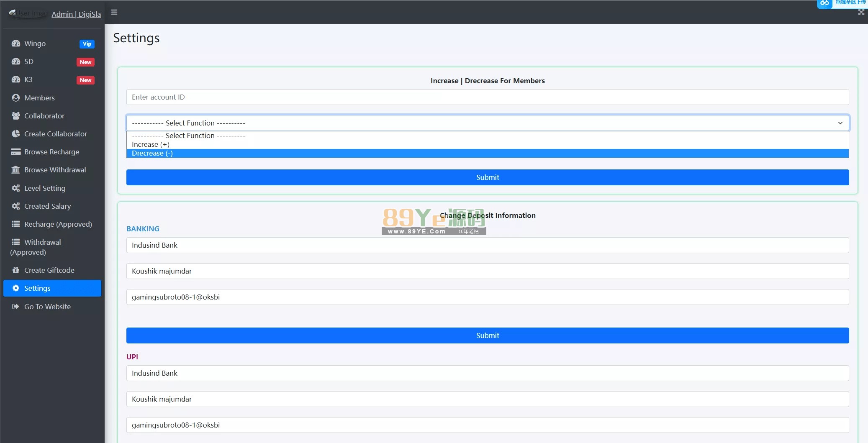Focus the Enter account ID field

coord(488,97)
